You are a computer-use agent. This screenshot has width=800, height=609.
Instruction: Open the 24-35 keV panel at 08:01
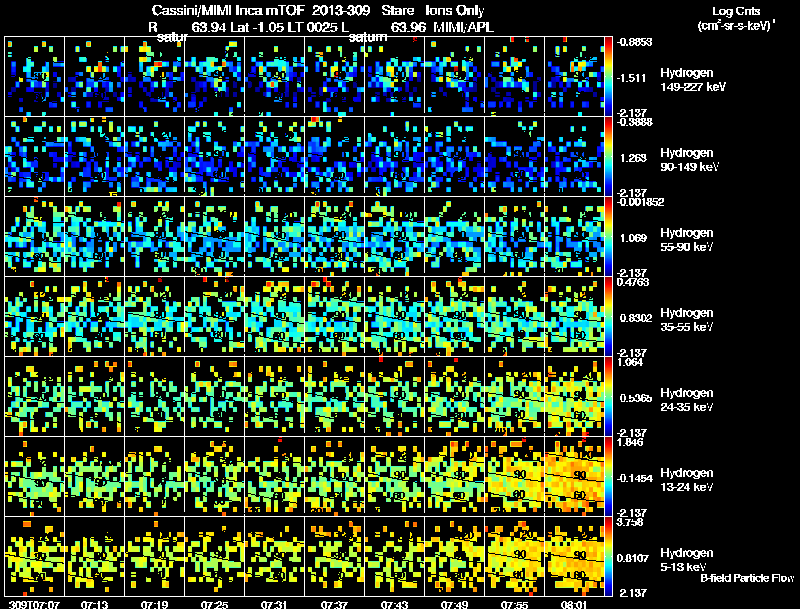click(574, 396)
